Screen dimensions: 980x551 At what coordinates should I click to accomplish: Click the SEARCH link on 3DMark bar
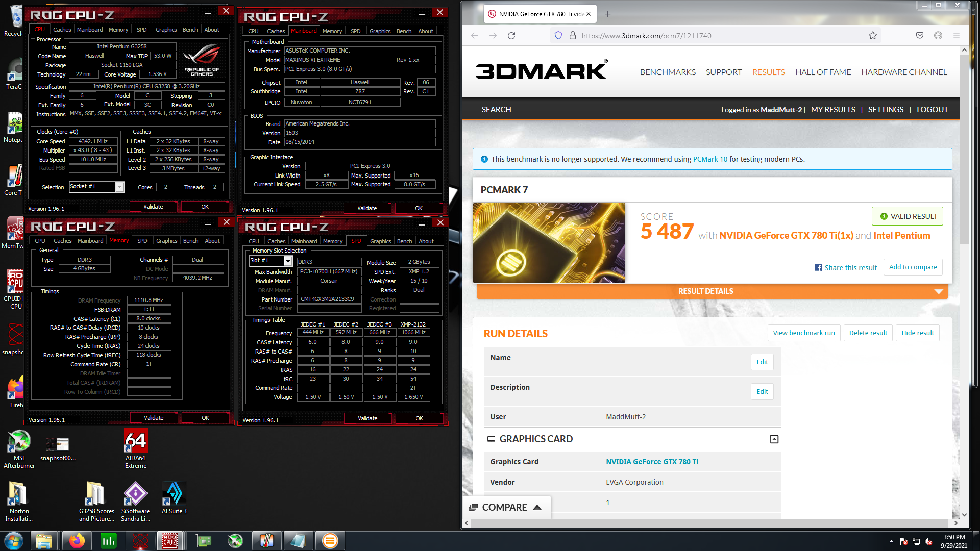point(496,110)
